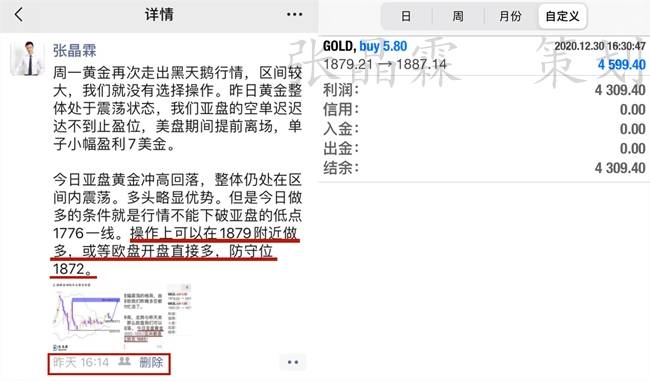Image resolution: width=650 pixels, height=381 pixels.
Task: Click the blue profit value 4 599.40
Action: [621, 65]
